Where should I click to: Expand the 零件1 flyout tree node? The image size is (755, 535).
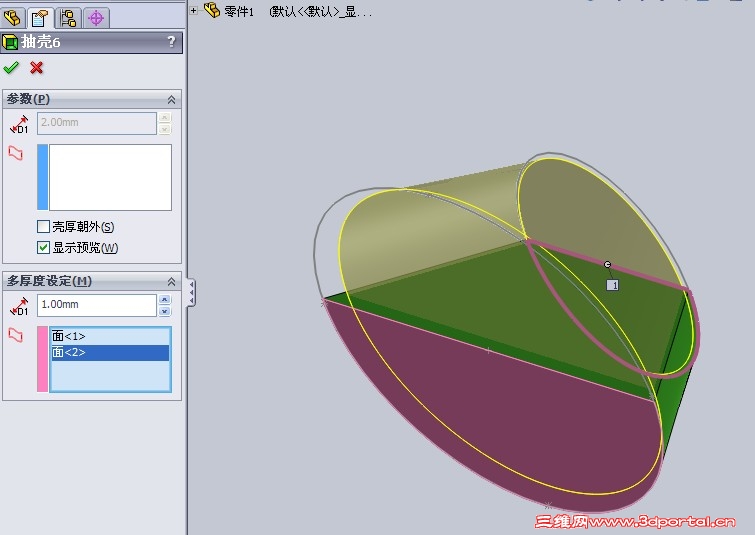click(x=194, y=10)
